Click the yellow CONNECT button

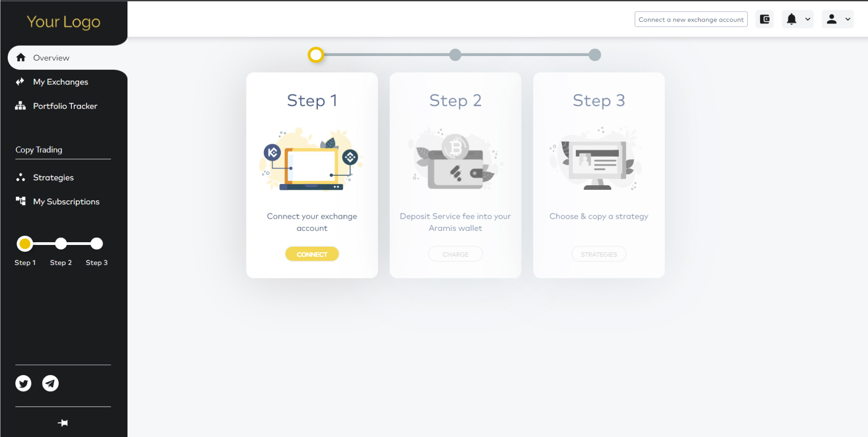[x=312, y=254]
